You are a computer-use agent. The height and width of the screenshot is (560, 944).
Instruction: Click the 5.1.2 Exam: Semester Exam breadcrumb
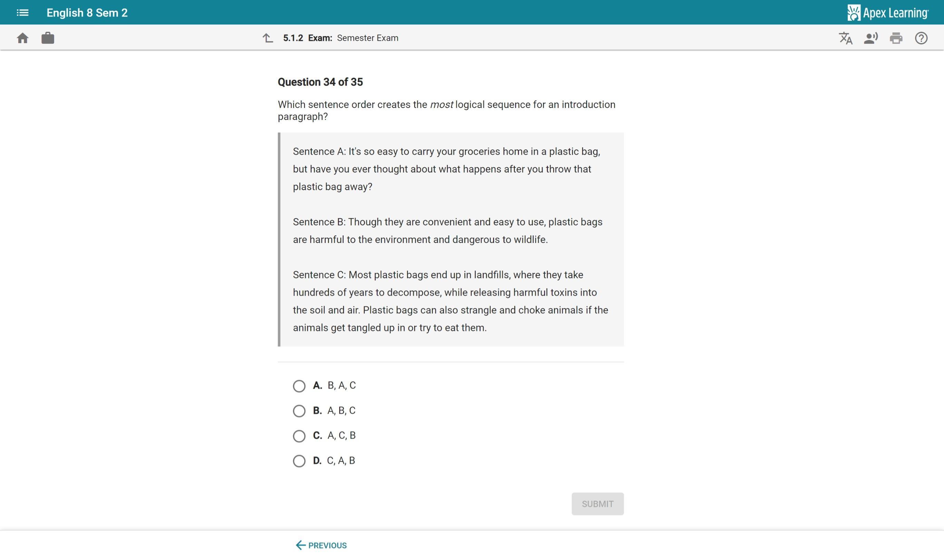(x=340, y=38)
